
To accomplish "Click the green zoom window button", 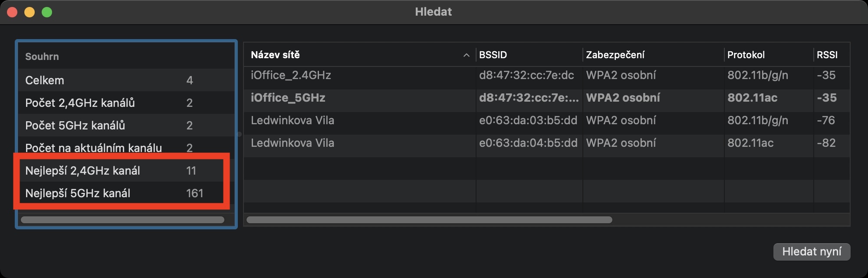I will click(x=47, y=12).
